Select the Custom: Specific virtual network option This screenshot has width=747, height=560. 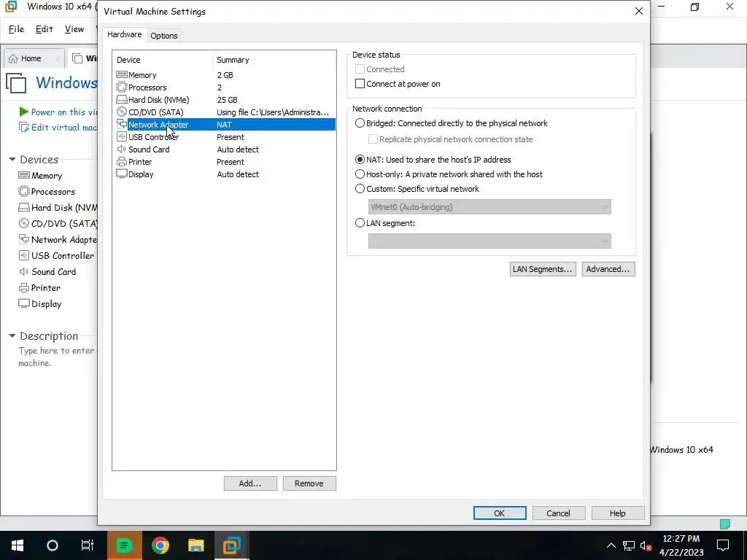point(360,189)
